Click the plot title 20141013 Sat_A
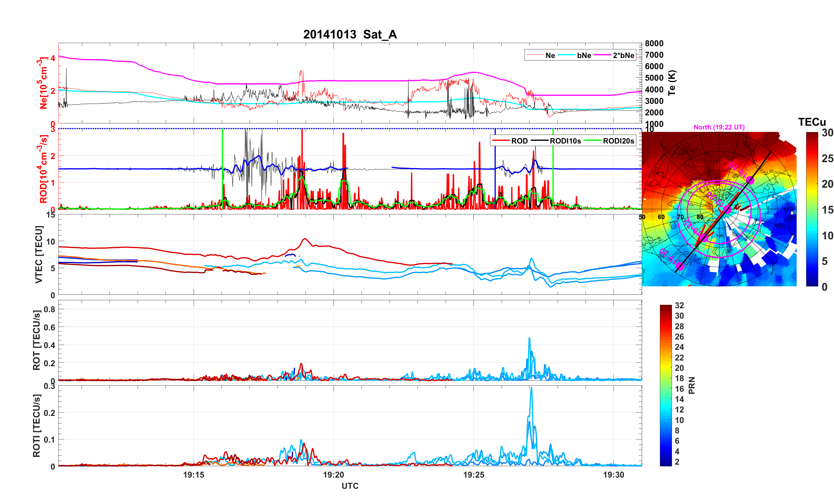Image resolution: width=834 pixels, height=504 pixels. [350, 34]
